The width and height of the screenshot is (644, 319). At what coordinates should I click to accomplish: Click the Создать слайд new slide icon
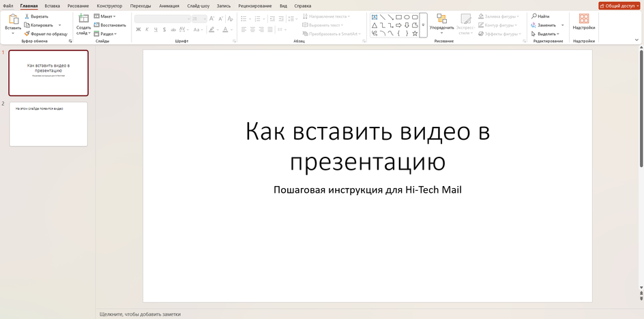pos(83,19)
